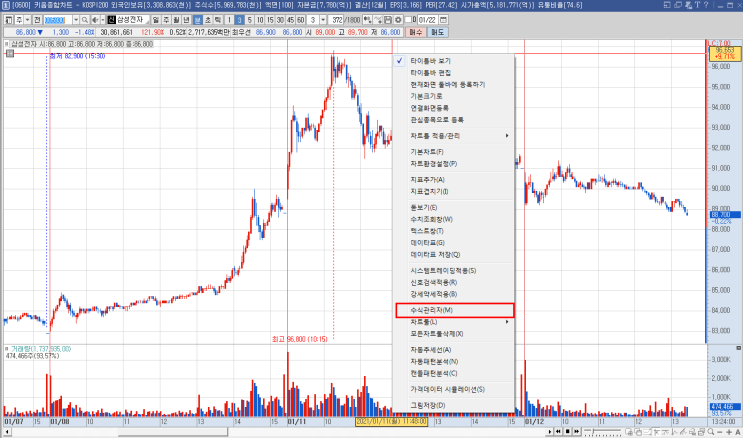Open chart settings gear icon
Image resolution: width=743 pixels, height=438 pixels.
[x=398, y=20]
